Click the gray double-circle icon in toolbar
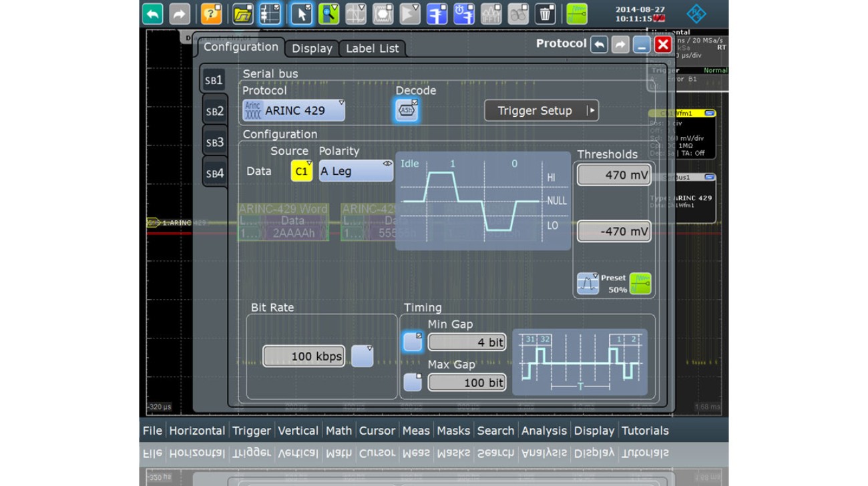Viewport: 868px width, 486px height. click(x=518, y=14)
